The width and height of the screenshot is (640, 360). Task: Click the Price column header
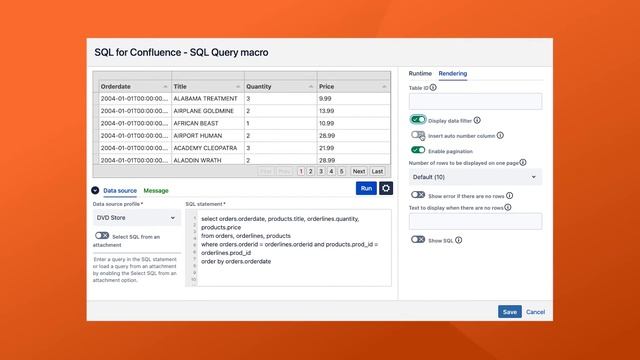[353, 87]
